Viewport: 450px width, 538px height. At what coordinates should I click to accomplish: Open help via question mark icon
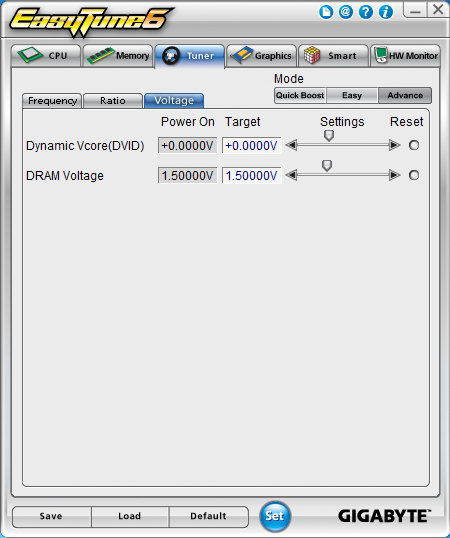pos(366,12)
